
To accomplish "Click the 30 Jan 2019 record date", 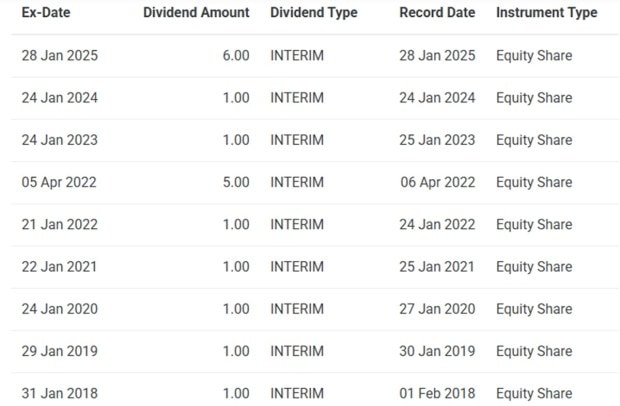I will [437, 351].
